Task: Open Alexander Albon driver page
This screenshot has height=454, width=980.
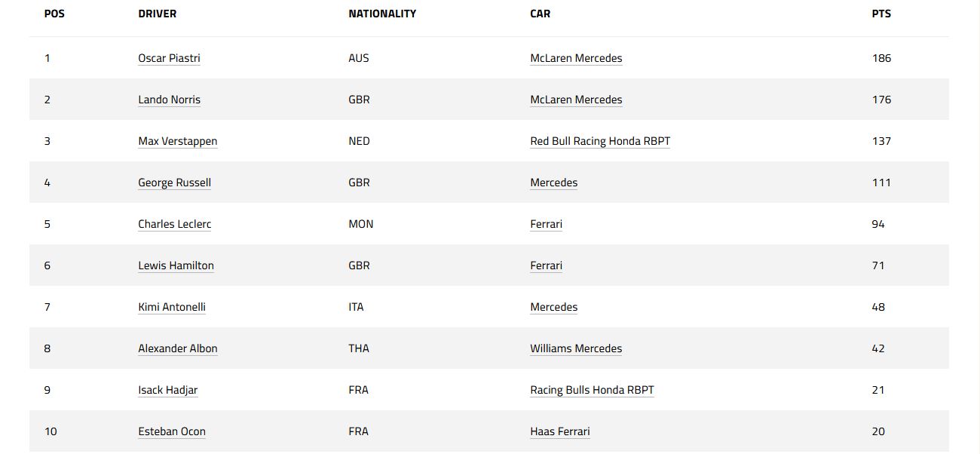Action: (178, 348)
